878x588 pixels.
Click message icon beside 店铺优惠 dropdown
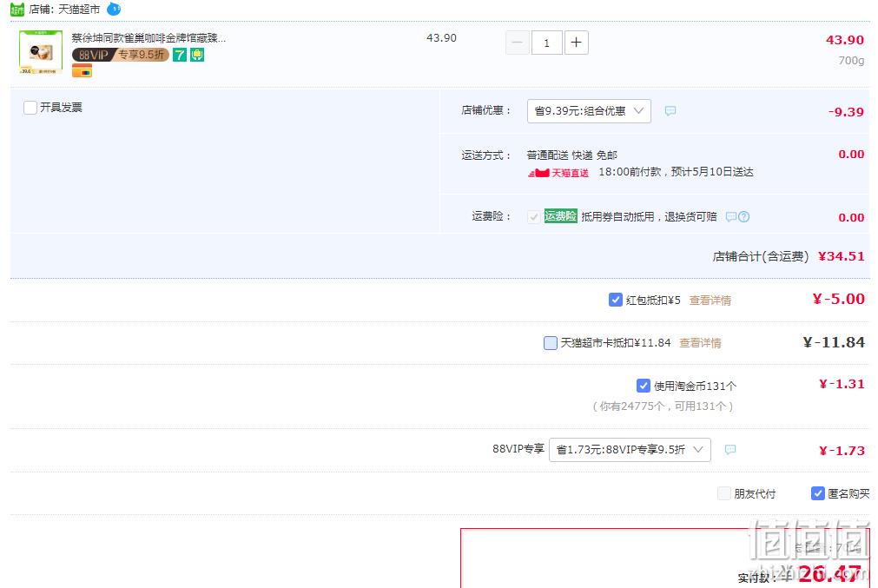point(670,111)
